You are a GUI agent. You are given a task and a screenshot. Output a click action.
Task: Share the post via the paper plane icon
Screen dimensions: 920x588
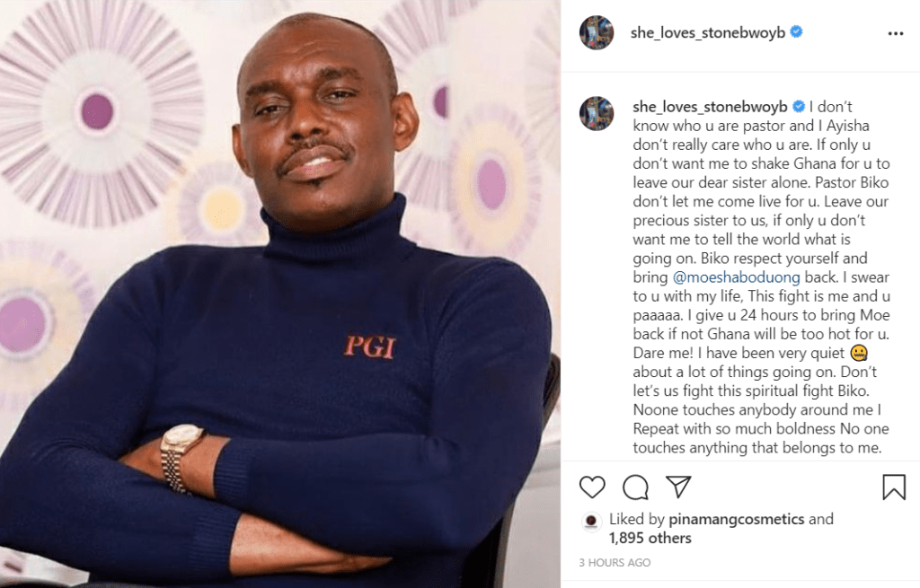(x=678, y=487)
